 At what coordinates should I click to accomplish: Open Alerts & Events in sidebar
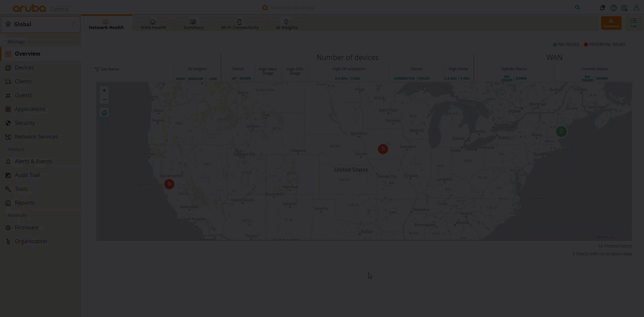pyautogui.click(x=33, y=161)
